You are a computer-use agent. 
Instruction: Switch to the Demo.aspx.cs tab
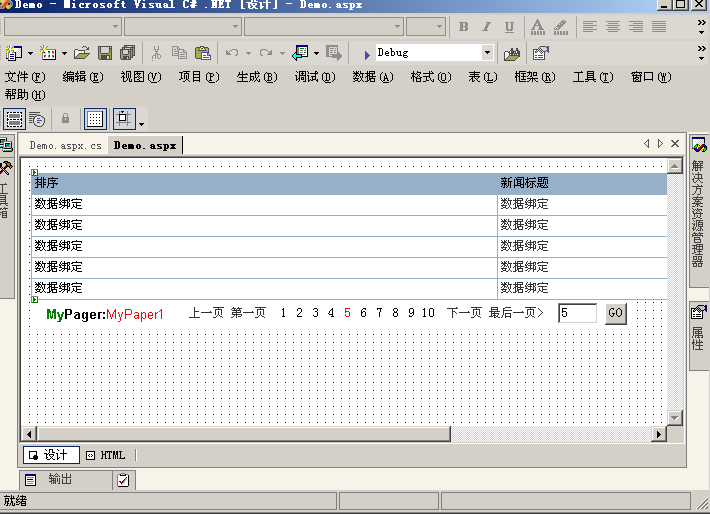point(66,145)
